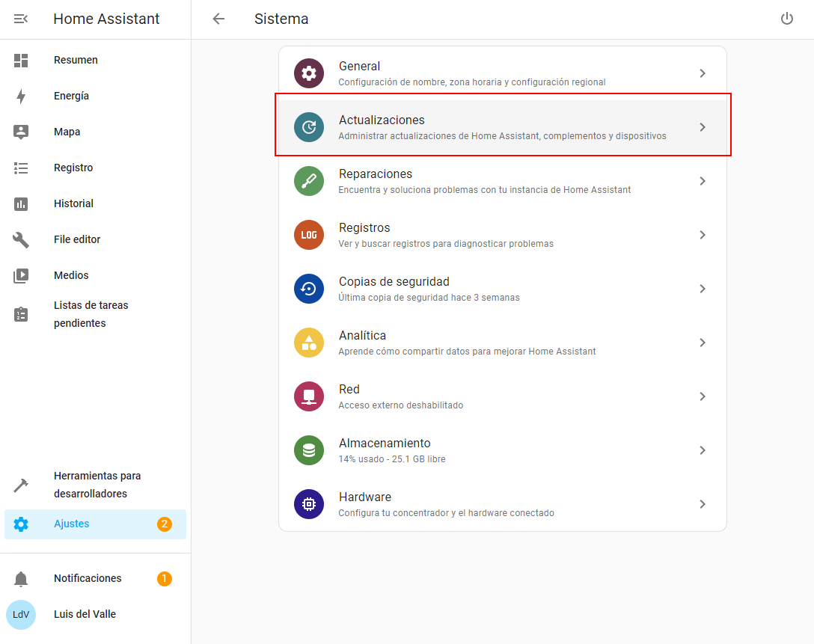Open Energía in the sidebar
Screen dimensions: 814x644
click(x=71, y=96)
